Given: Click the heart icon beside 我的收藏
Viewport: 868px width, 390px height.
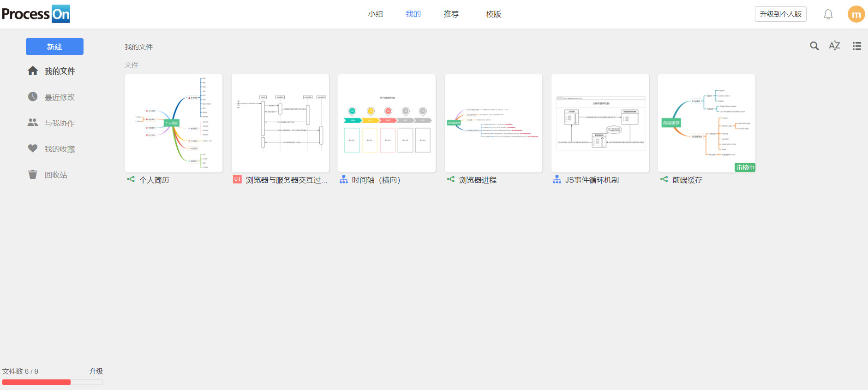Looking at the screenshot, I should tap(33, 148).
